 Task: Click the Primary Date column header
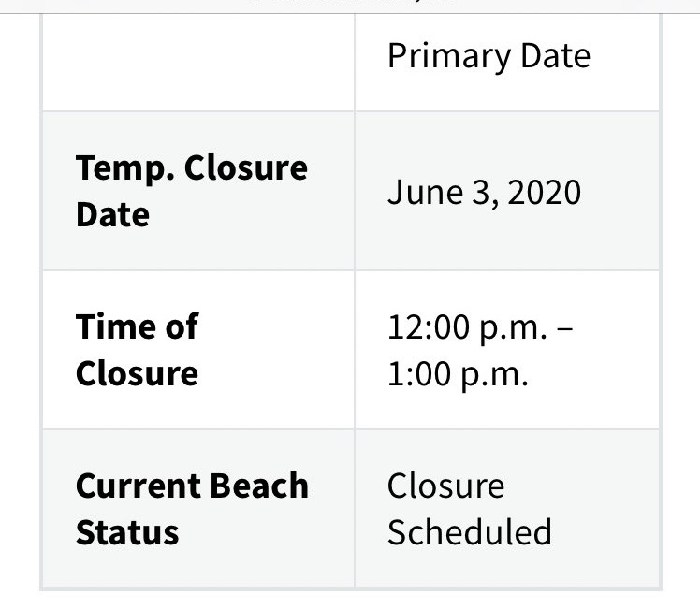(x=489, y=56)
